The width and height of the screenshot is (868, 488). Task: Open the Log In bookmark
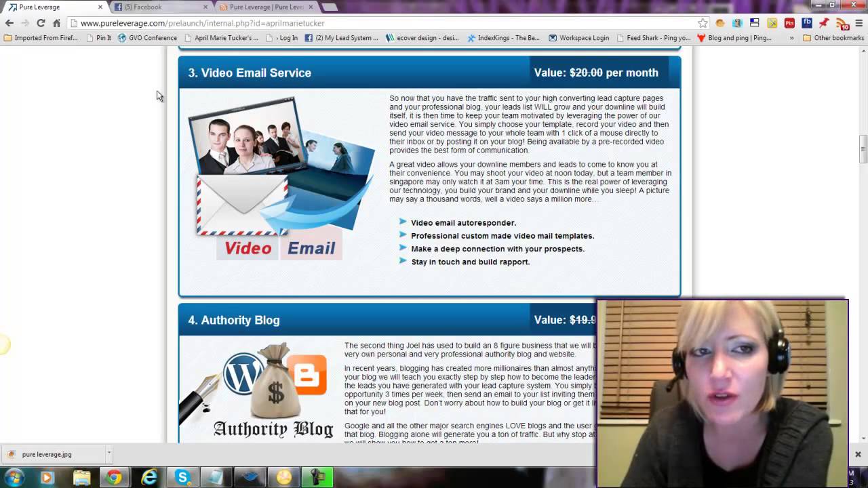pyautogui.click(x=283, y=38)
